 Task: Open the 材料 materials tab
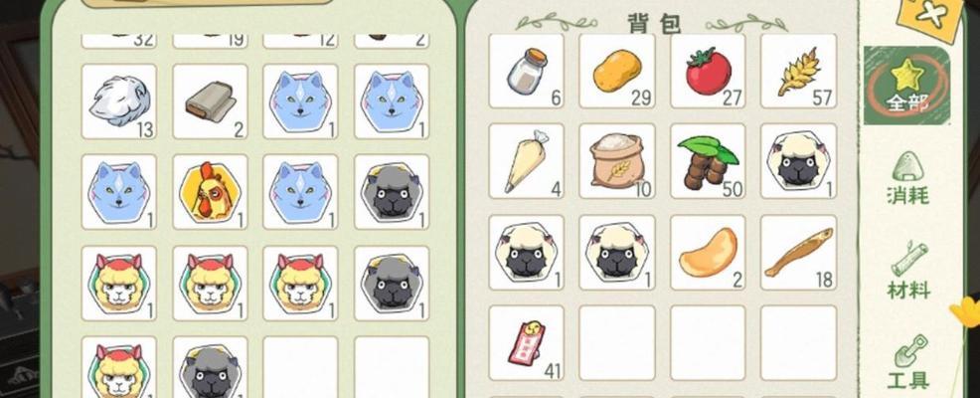tap(908, 271)
